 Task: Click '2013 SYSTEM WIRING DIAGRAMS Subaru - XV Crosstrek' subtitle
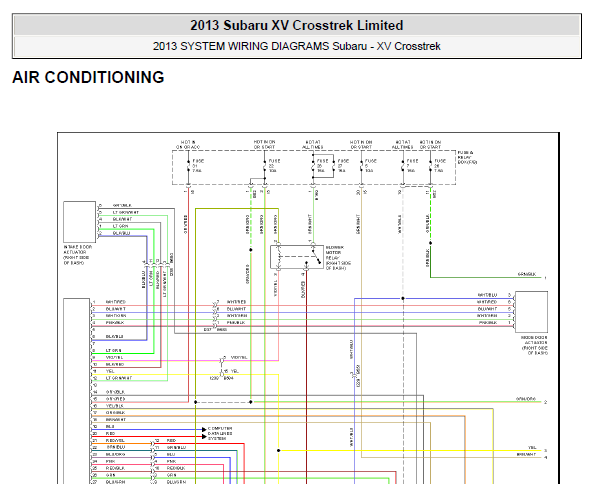point(297,46)
